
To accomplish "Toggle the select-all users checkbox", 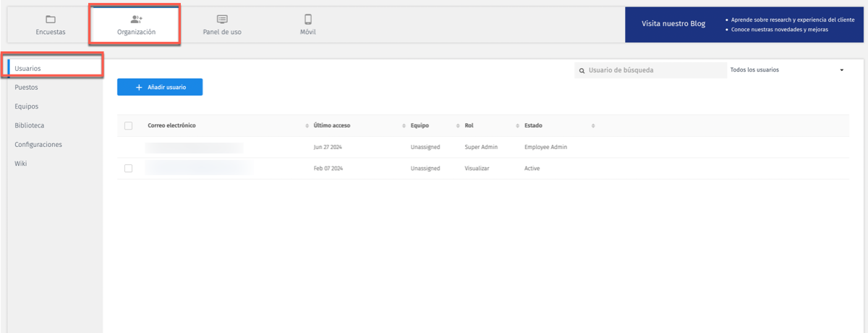I will (x=129, y=126).
